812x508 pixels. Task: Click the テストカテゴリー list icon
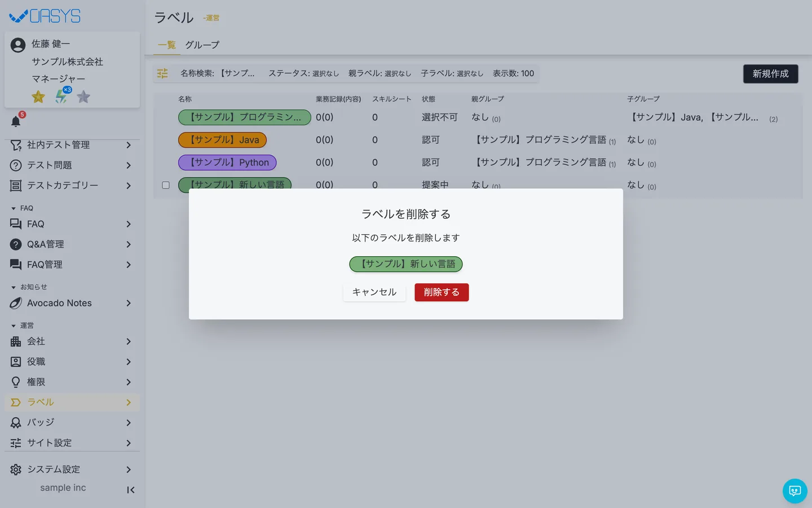(16, 186)
